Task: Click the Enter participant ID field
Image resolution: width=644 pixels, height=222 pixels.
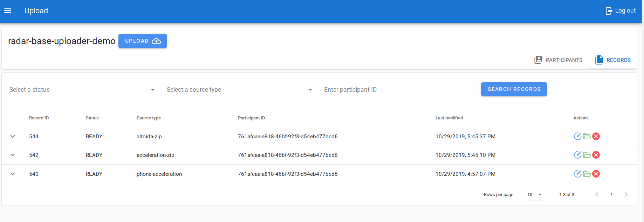Action: point(398,90)
